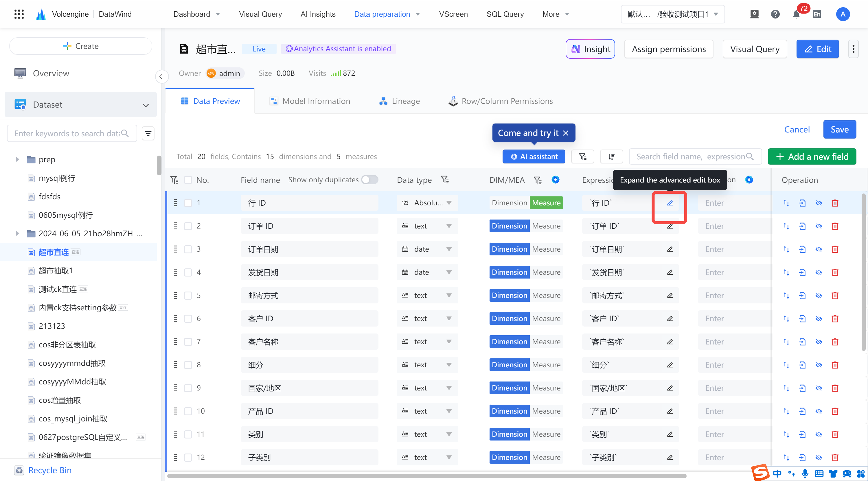Image resolution: width=868 pixels, height=481 pixels.
Task: Open data type dropdown for 行 ID
Action: pyautogui.click(x=427, y=203)
